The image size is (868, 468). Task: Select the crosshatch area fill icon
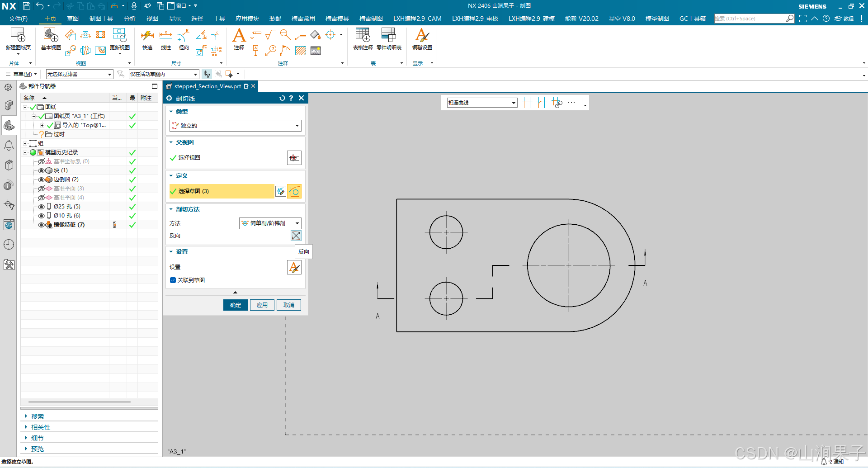point(301,51)
